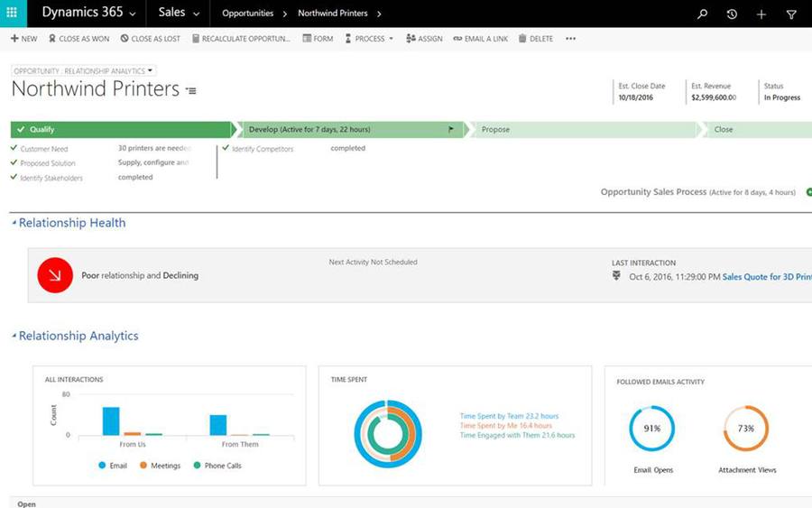Click the search magnifier icon
This screenshot has height=508, width=812.
point(702,14)
